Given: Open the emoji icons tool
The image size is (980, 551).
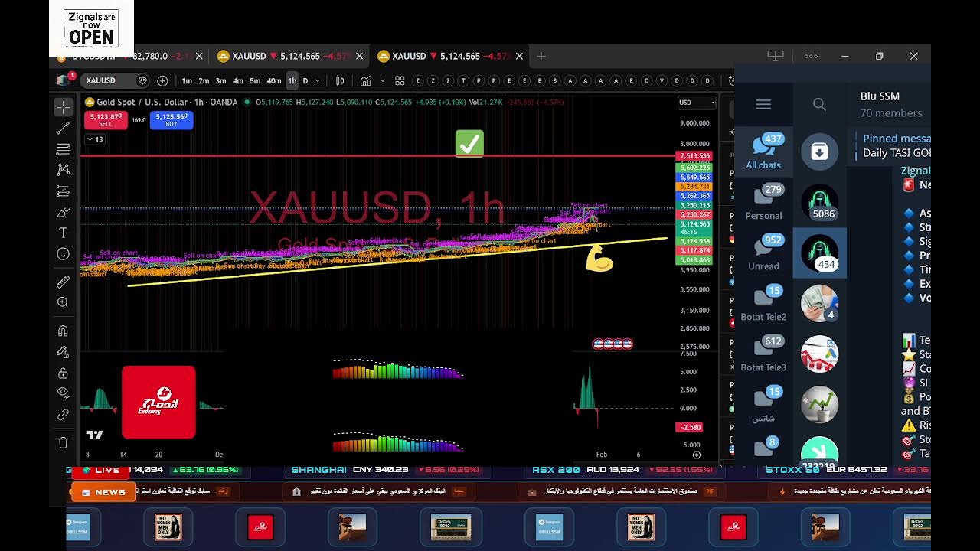Looking at the screenshot, I should tap(64, 253).
